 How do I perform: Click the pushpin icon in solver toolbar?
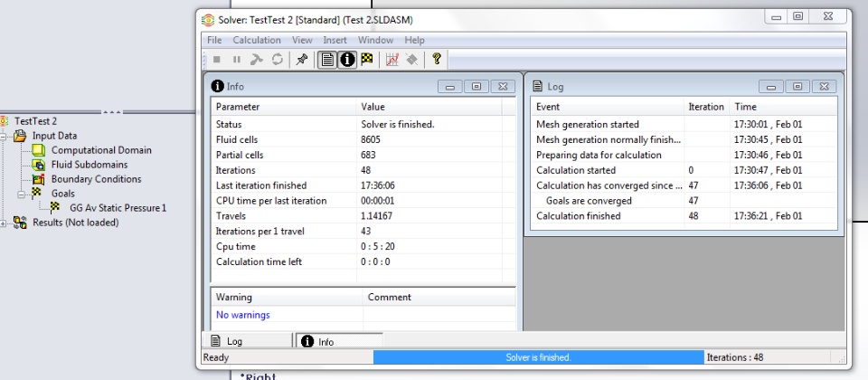point(302,60)
